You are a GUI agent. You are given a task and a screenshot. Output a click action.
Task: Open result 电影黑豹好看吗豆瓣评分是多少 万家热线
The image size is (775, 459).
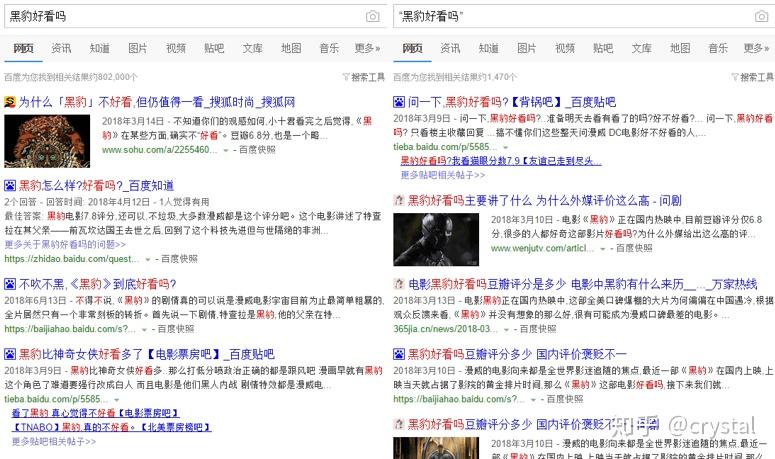click(x=582, y=284)
